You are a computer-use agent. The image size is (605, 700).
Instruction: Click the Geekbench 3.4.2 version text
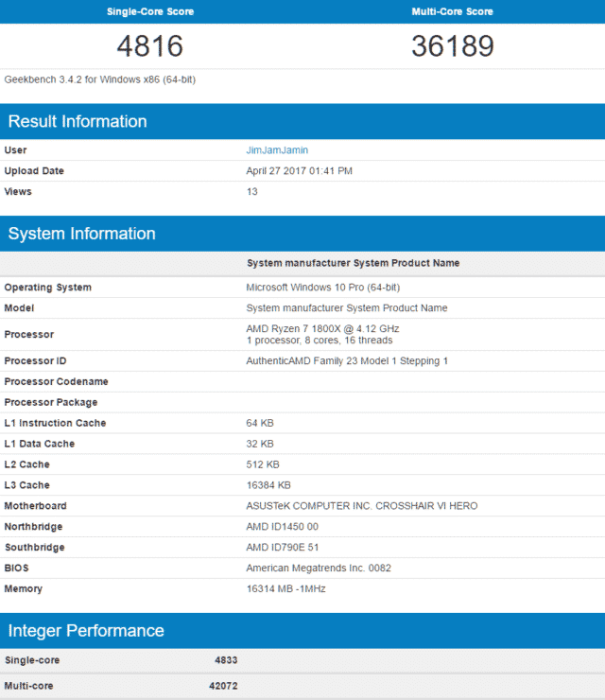[100, 79]
